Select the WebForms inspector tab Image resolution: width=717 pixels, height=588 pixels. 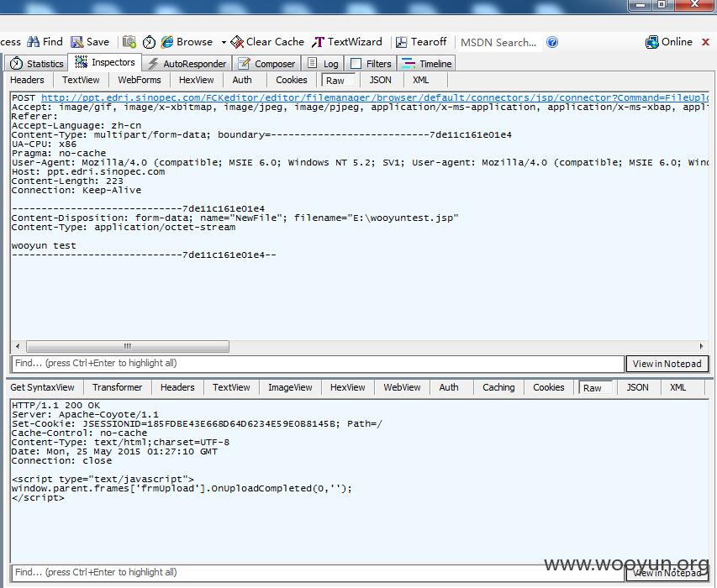click(x=140, y=80)
